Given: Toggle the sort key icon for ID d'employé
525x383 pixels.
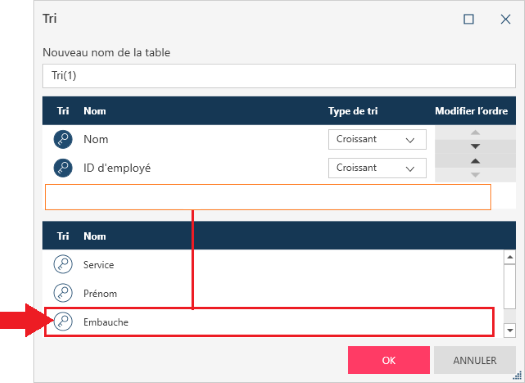Looking at the screenshot, I should point(63,168).
